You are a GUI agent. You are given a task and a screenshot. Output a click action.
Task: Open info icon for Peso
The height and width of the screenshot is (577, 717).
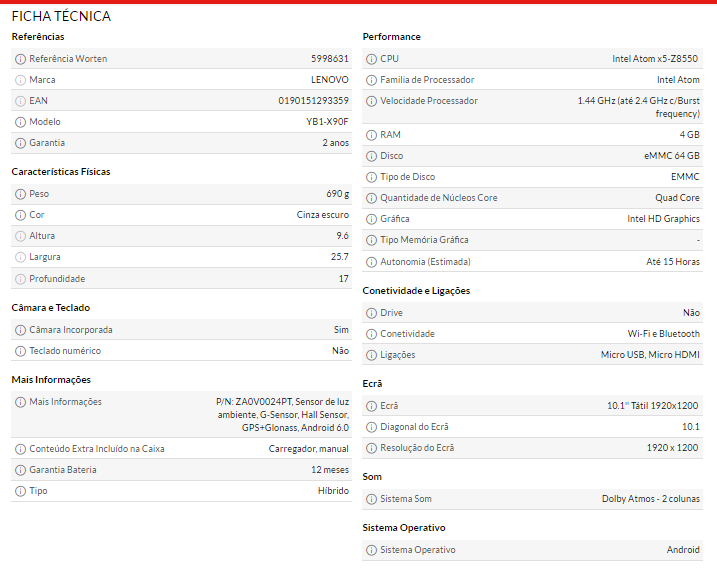pyautogui.click(x=20, y=194)
